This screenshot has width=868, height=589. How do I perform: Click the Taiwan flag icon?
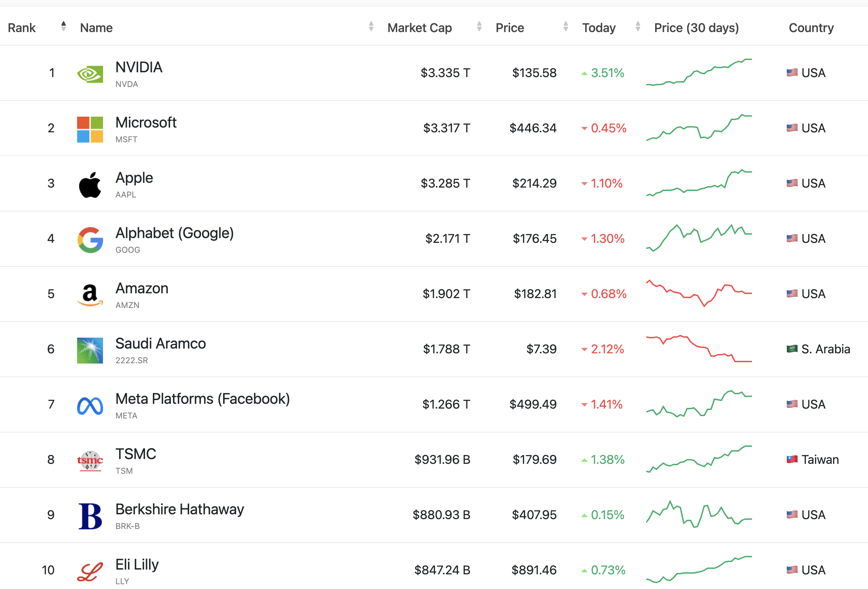tap(792, 459)
